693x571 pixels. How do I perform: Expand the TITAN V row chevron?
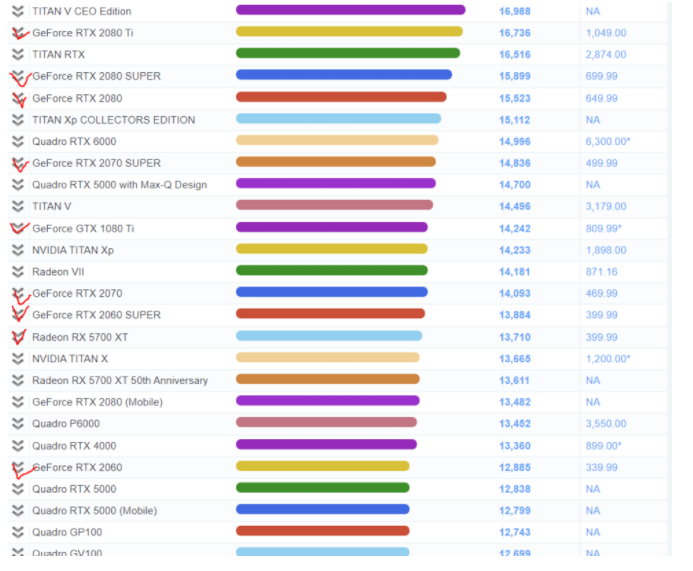[x=18, y=206]
